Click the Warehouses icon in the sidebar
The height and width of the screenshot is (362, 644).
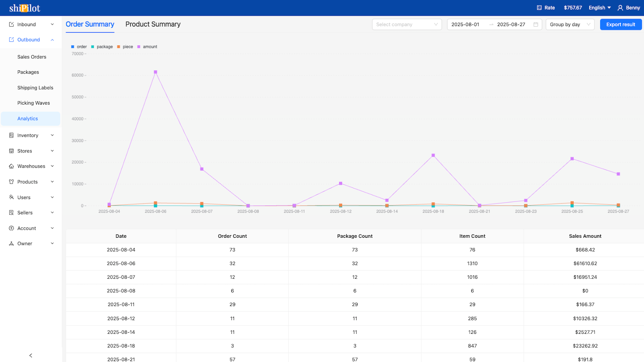pyautogui.click(x=11, y=166)
